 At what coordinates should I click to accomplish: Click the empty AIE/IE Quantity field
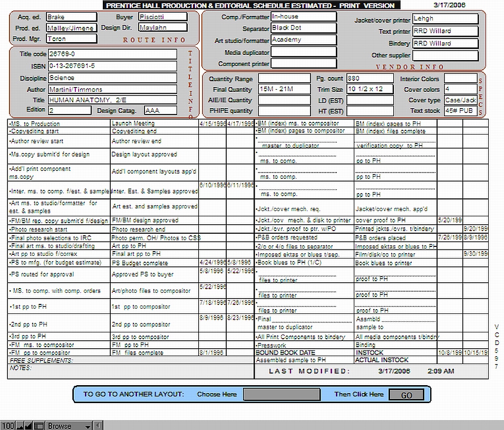coord(285,100)
